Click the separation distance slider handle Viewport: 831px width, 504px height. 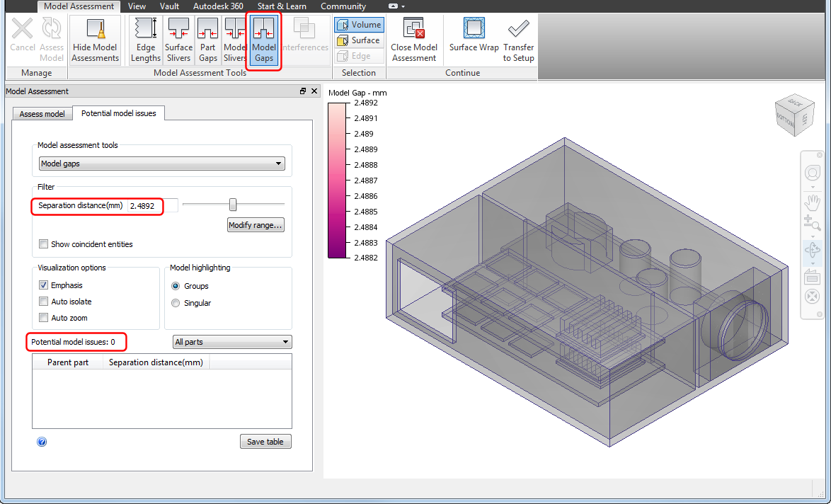(x=233, y=205)
